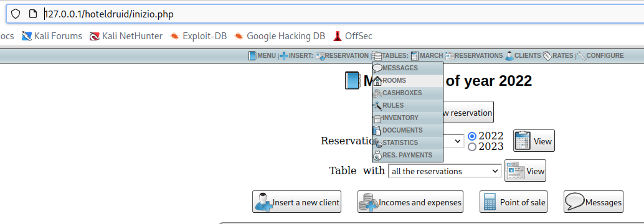Open the RULES table entry
This screenshot has height=224, width=644.
coord(407,105)
